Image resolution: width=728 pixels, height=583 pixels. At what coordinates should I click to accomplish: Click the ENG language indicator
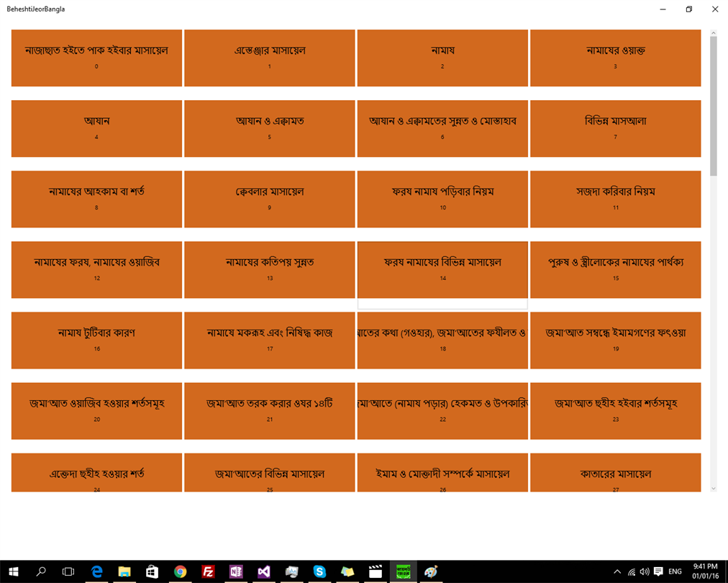tap(675, 572)
